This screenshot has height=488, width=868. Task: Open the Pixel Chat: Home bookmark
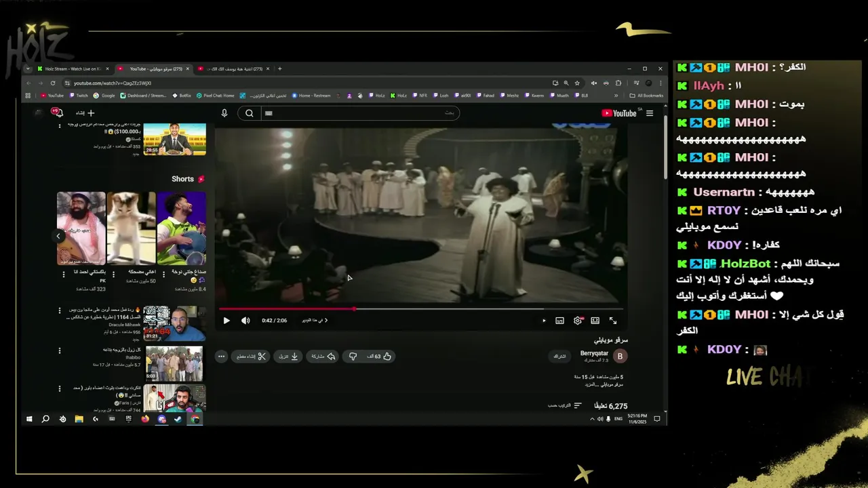tap(216, 96)
